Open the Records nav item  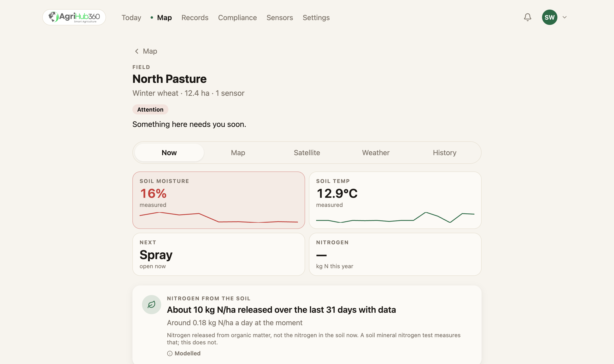coord(195,17)
